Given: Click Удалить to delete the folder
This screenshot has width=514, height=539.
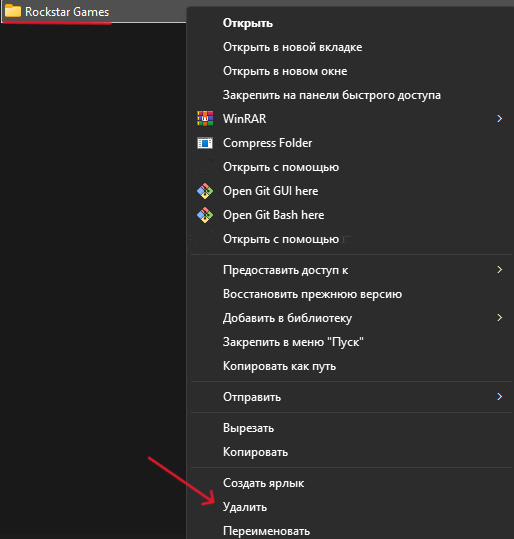Looking at the screenshot, I should (x=245, y=507).
